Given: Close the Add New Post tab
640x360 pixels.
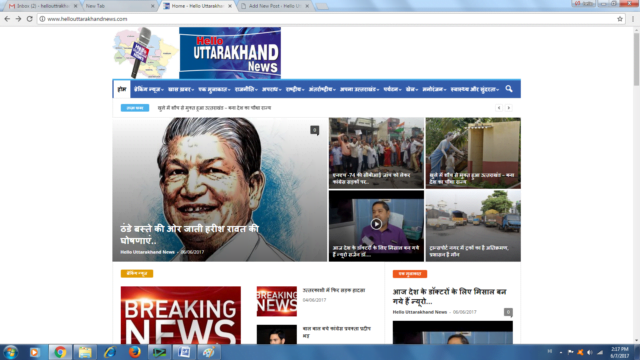Looking at the screenshot, I should point(307,6).
